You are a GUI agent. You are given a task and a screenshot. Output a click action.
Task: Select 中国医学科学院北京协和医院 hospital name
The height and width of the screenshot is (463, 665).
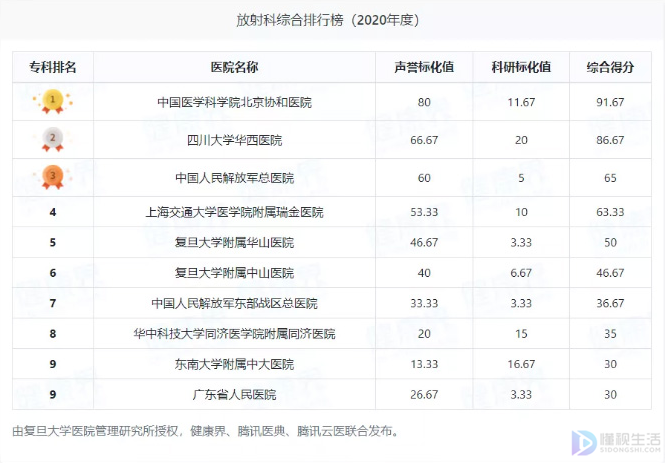(234, 102)
